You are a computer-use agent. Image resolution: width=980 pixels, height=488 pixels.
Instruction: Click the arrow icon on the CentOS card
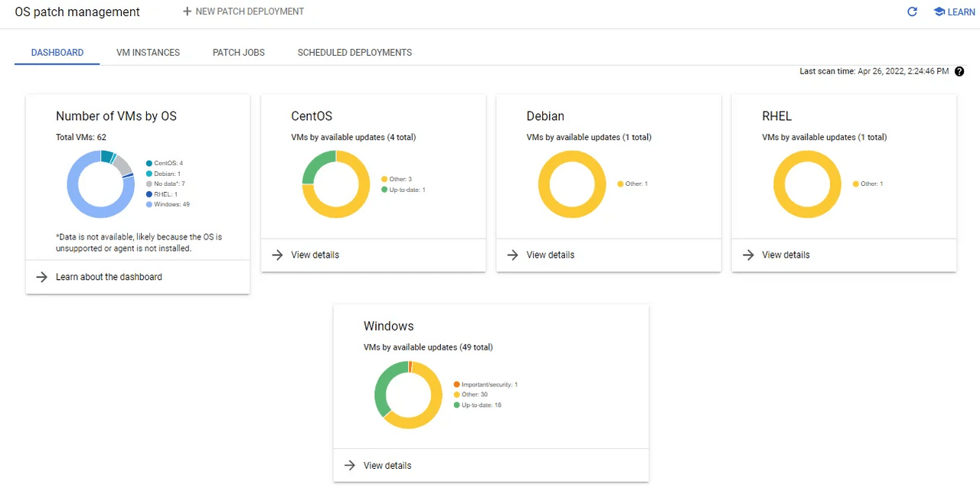click(x=276, y=255)
